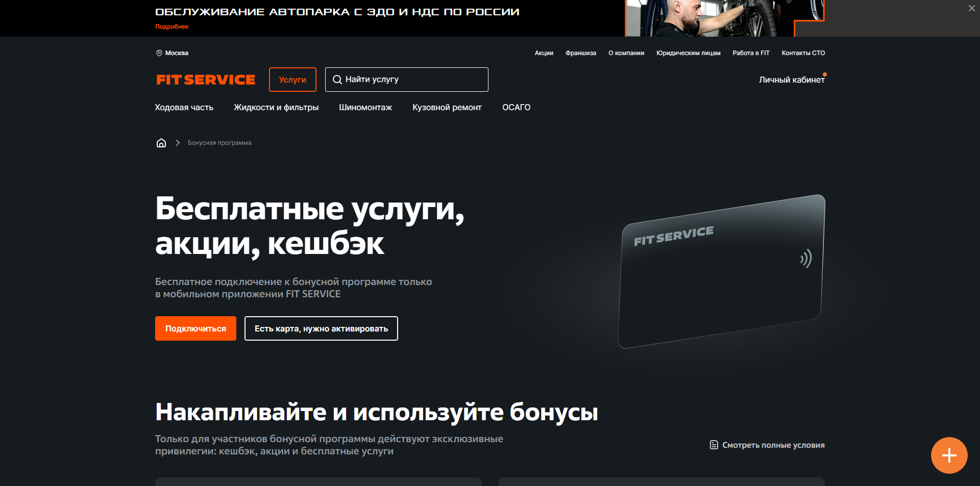980x486 pixels.
Task: Click the location pin icon near Москва
Action: pos(159,53)
